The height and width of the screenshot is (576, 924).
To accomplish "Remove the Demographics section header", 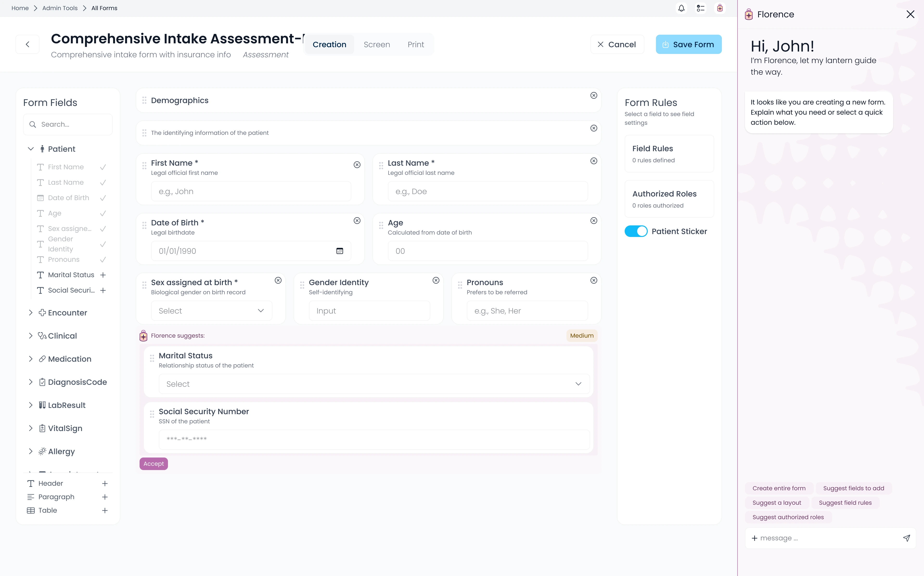I will 594,95.
